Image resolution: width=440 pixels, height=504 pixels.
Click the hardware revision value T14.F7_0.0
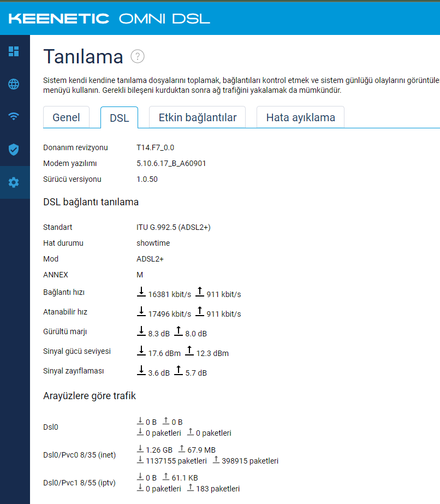(x=155, y=147)
